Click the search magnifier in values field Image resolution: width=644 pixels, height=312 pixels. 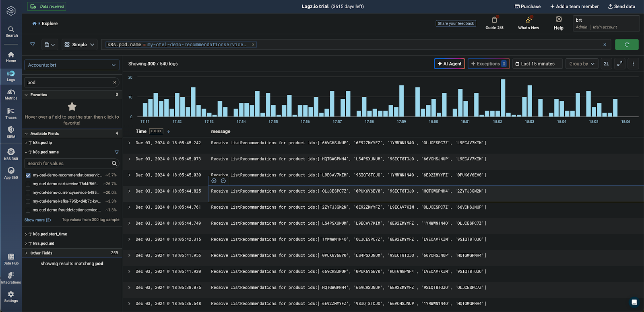[x=114, y=164]
